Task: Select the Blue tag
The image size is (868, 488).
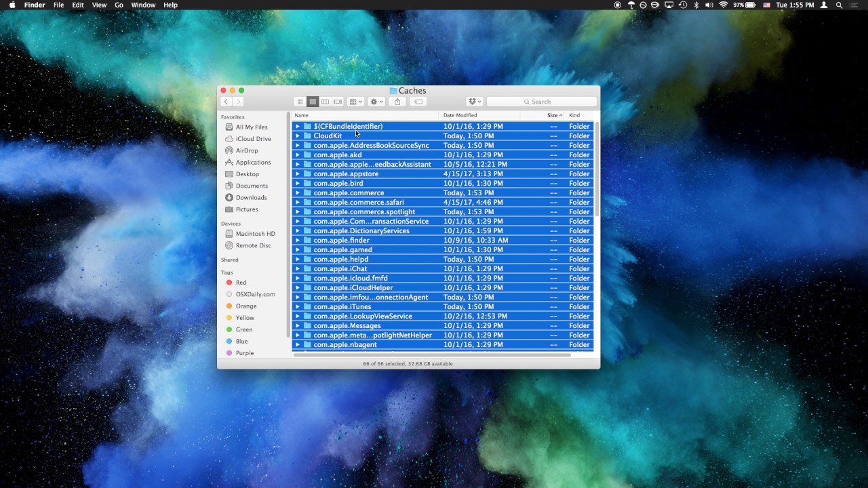Action: pos(241,342)
